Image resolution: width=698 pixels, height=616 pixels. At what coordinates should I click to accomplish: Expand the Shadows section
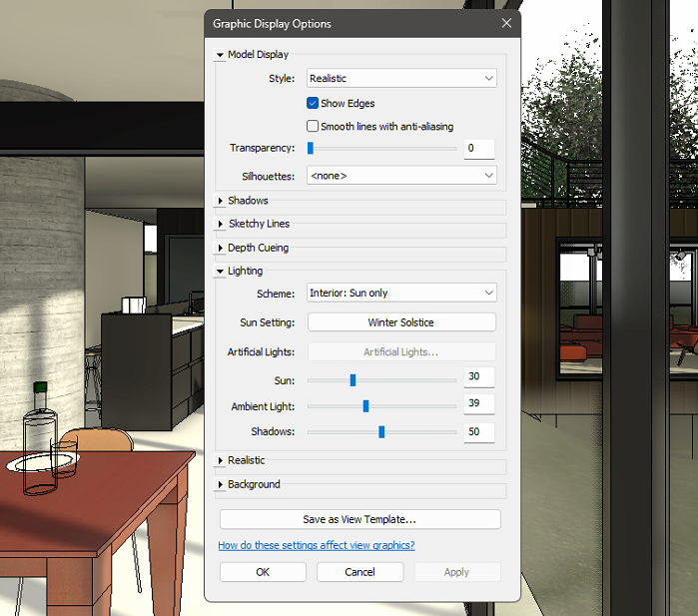pyautogui.click(x=220, y=201)
